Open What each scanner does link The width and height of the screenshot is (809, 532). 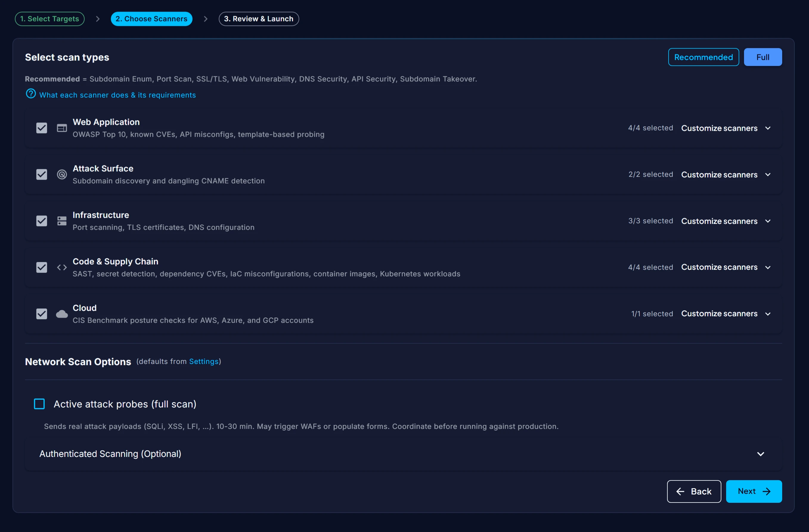pyautogui.click(x=117, y=95)
